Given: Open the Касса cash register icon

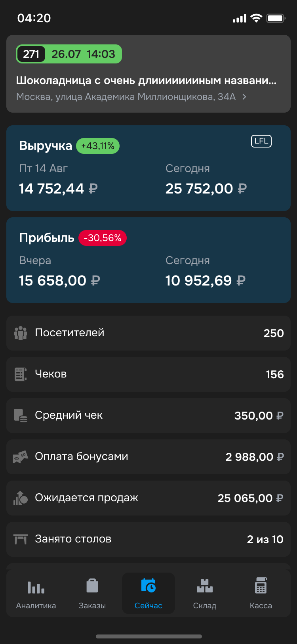Looking at the screenshot, I should click(261, 586).
